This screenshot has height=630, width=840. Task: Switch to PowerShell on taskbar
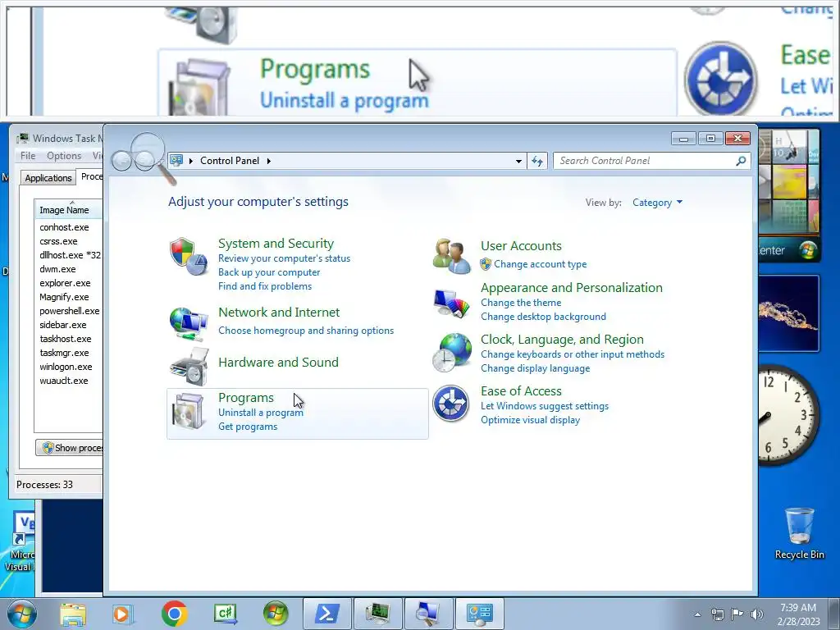coord(327,614)
